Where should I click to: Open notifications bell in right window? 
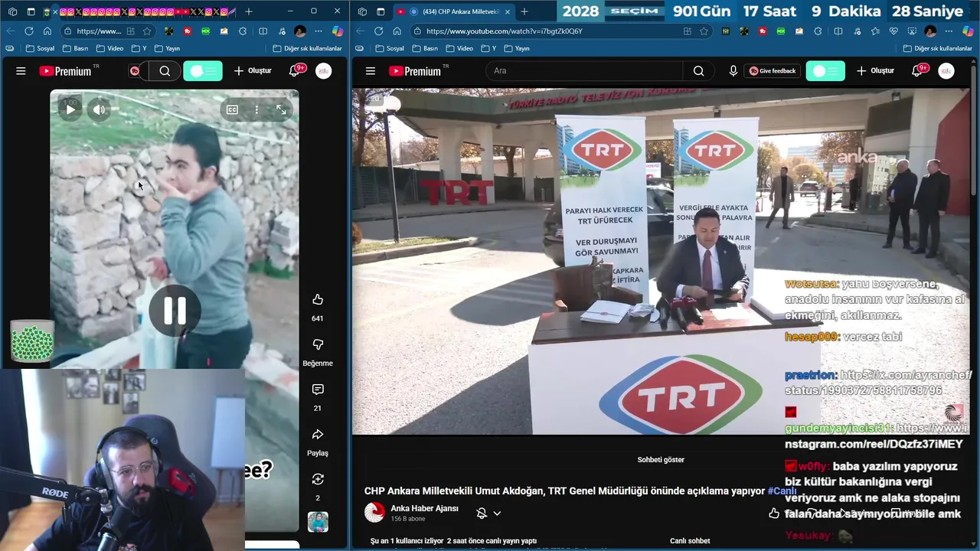(916, 71)
